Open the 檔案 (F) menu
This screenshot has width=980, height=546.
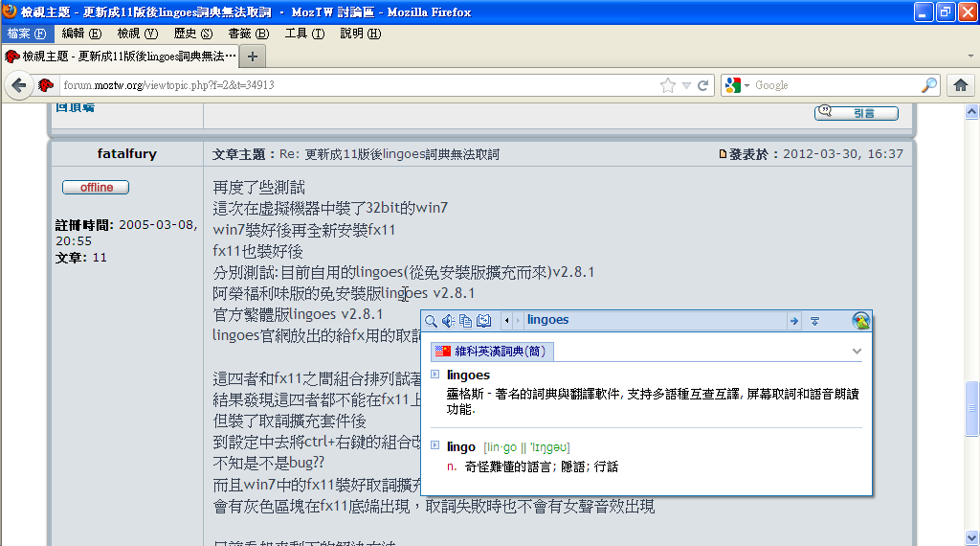(x=27, y=34)
